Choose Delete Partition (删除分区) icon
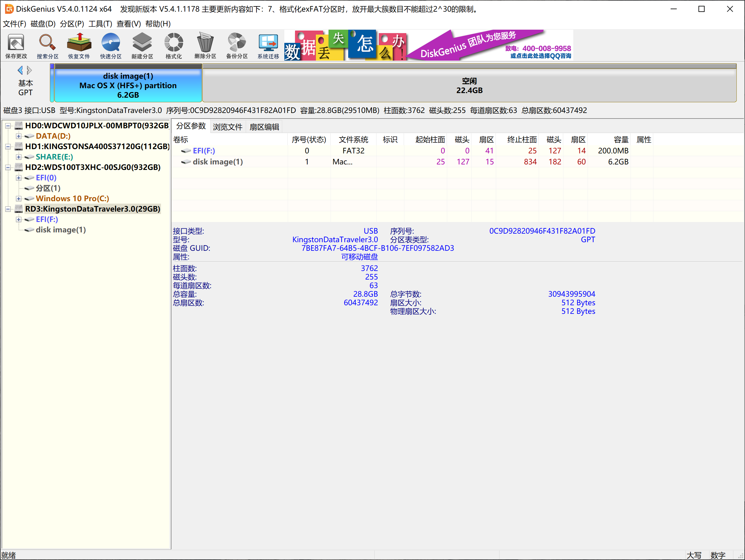 (x=205, y=46)
